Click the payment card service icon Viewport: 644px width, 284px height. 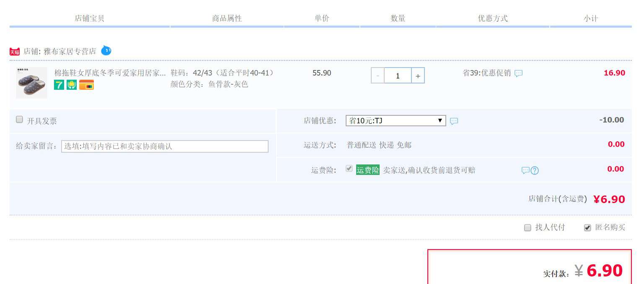click(x=86, y=84)
